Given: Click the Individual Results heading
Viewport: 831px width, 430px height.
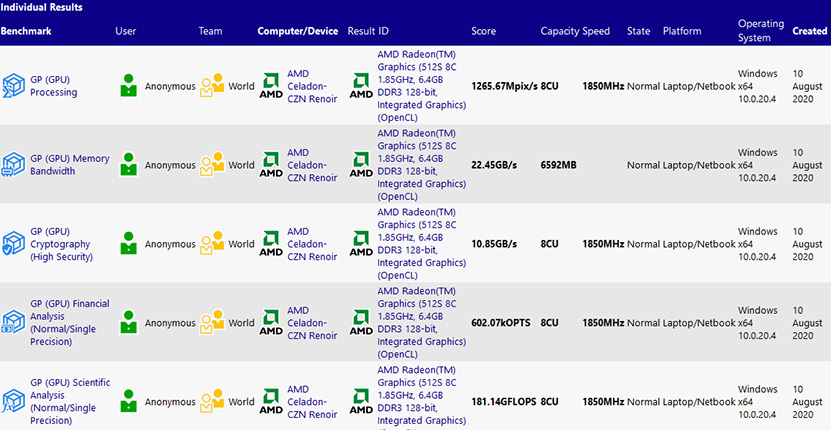Looking at the screenshot, I should tap(41, 8).
